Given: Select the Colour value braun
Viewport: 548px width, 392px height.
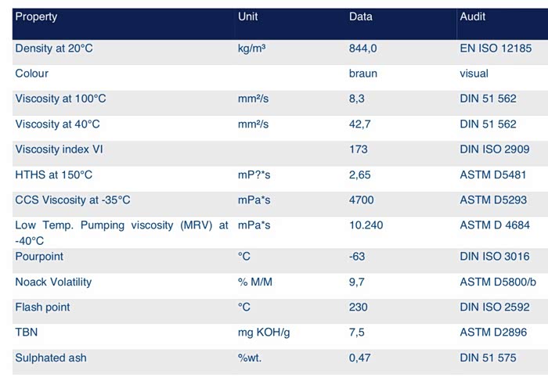Looking at the screenshot, I should (363, 74).
